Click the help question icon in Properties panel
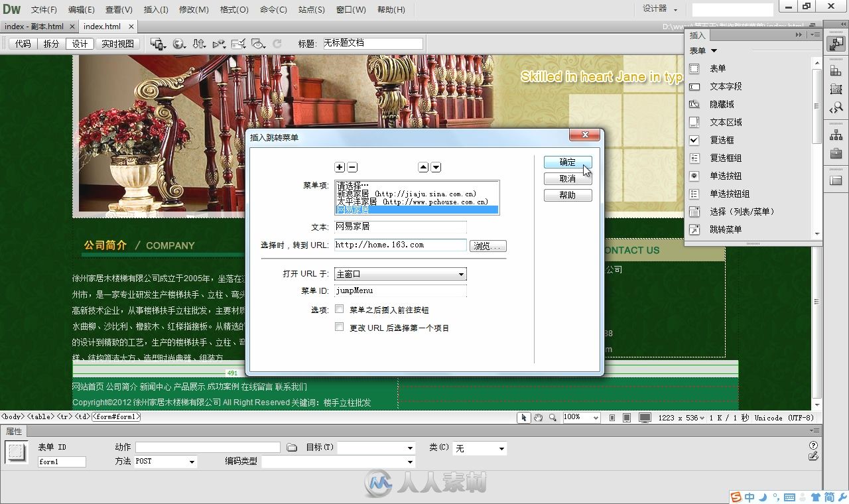The height and width of the screenshot is (504, 849). pyautogui.click(x=813, y=446)
